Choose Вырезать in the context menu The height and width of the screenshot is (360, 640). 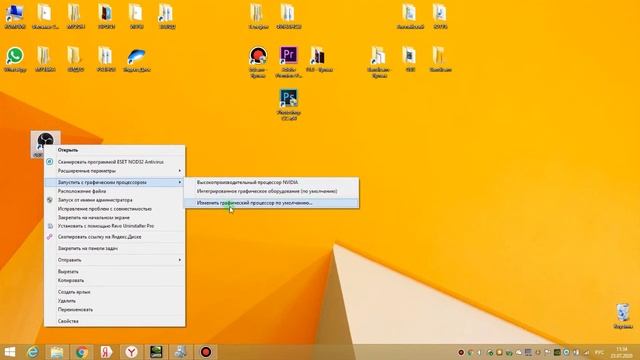114,271
